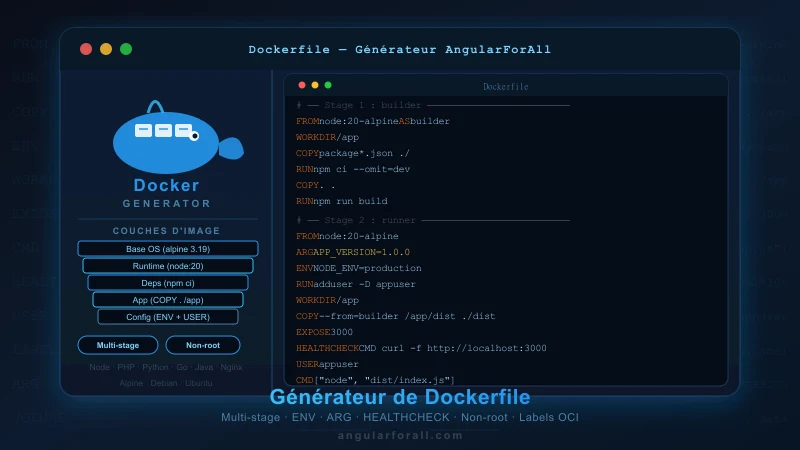
Task: Click line 'CMD ["node", "dist/index.js"]'
Action: (x=376, y=380)
